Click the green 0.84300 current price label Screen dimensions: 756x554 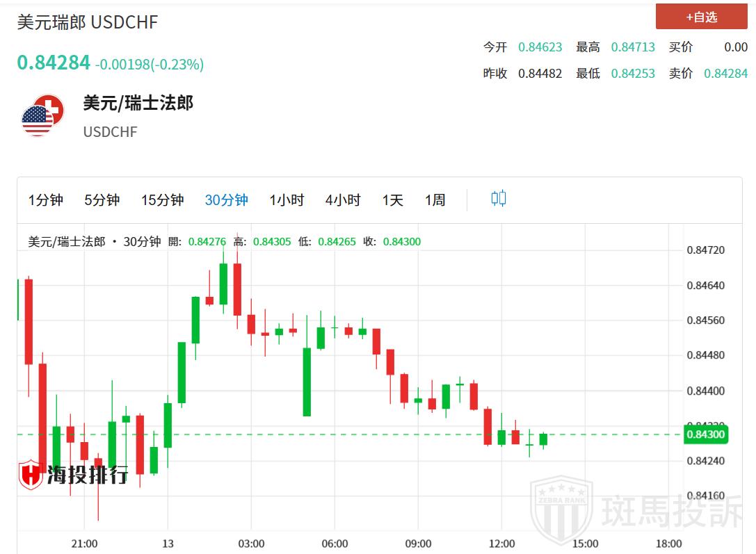pos(706,435)
